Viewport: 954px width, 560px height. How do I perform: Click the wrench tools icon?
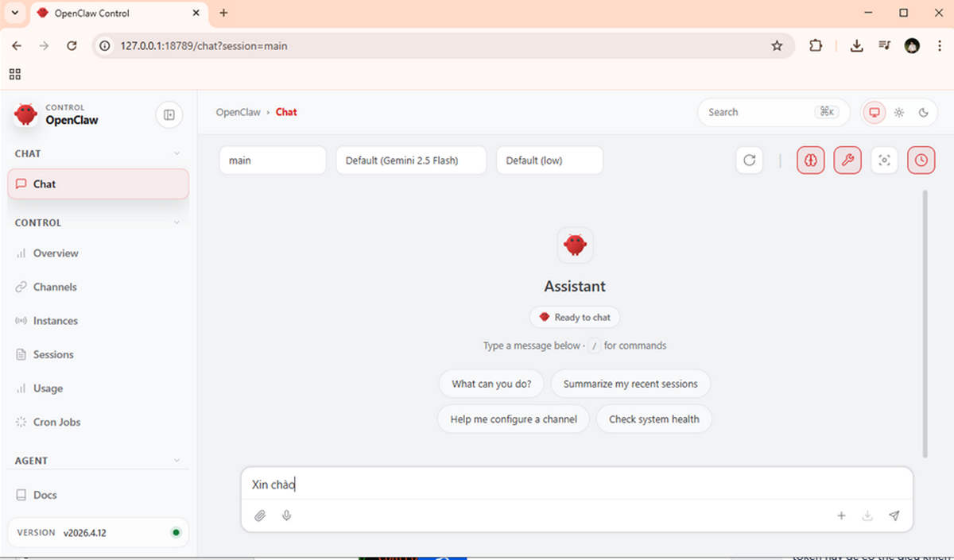(x=847, y=160)
